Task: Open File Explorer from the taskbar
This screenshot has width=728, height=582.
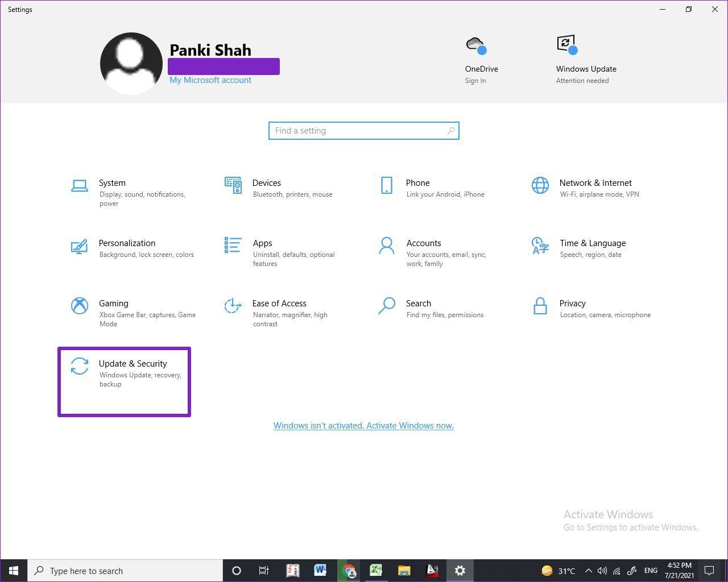Action: pyautogui.click(x=404, y=571)
